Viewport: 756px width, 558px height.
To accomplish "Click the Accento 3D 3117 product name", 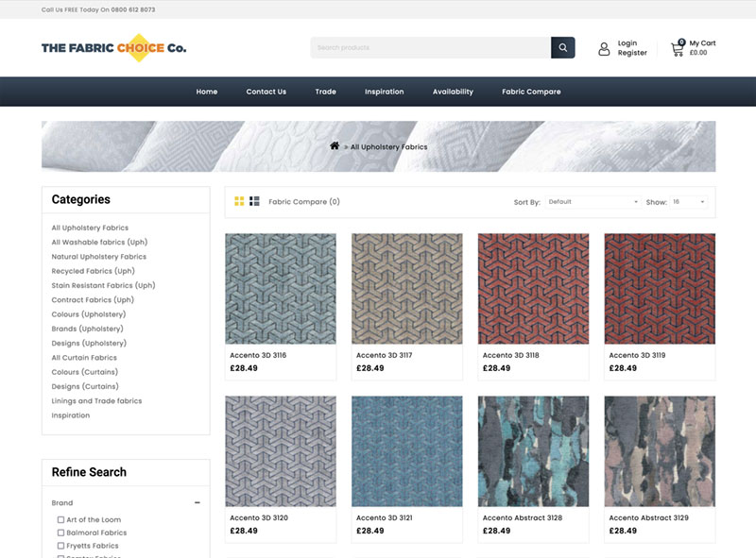I will pyautogui.click(x=385, y=355).
